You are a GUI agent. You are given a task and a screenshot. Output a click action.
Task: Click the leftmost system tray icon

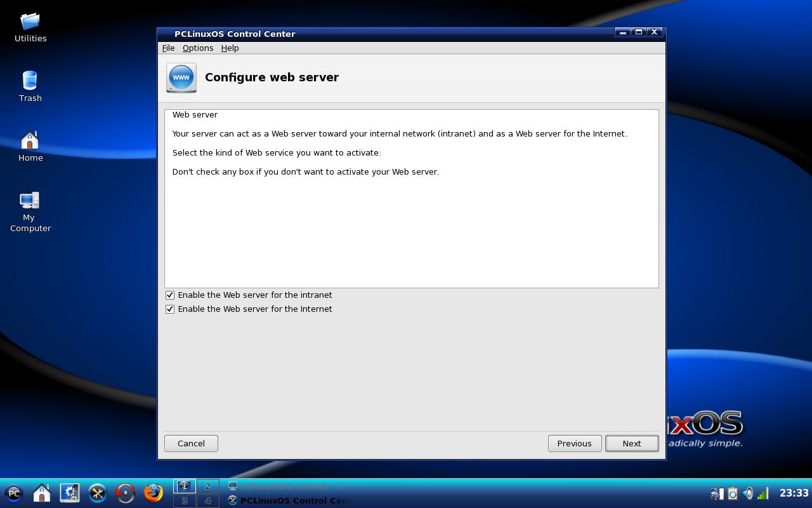pos(717,493)
